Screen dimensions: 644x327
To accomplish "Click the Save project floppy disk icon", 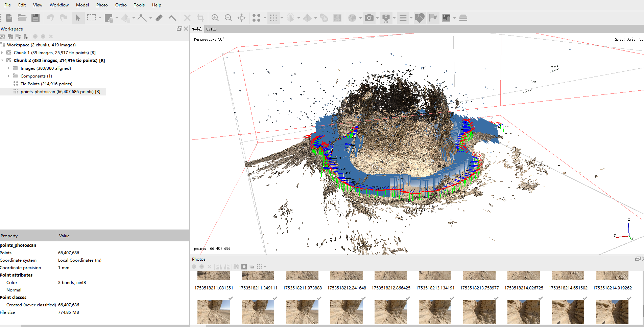I will click(35, 18).
